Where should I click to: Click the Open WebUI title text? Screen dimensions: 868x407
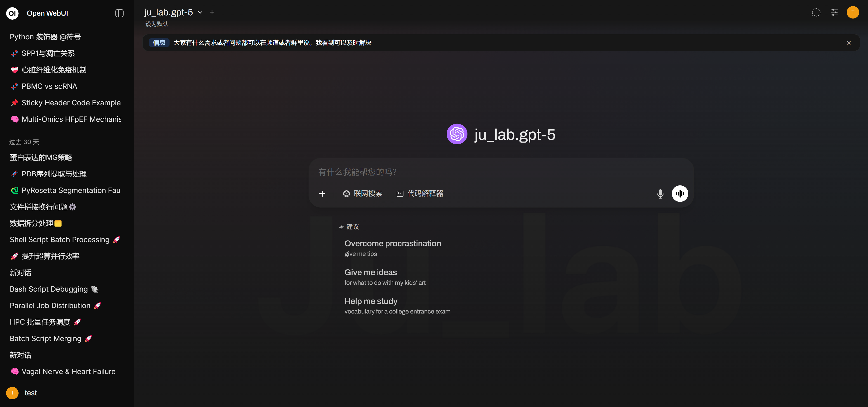47,13
